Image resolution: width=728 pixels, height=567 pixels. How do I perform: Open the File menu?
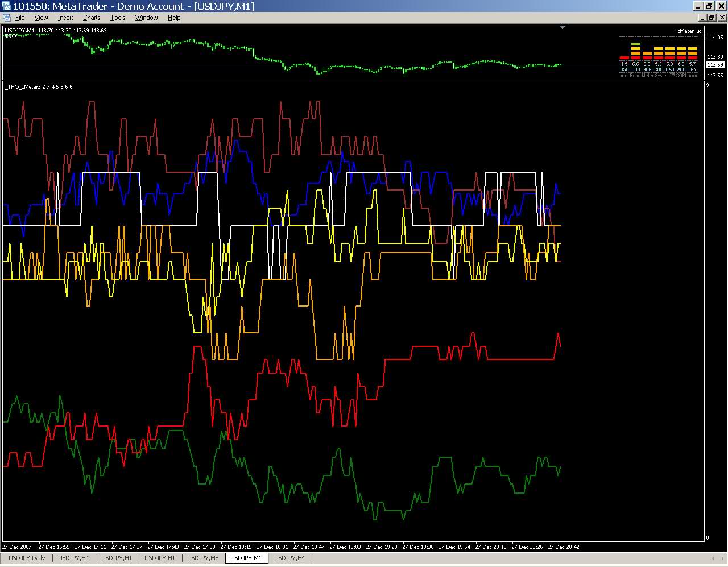(20, 18)
